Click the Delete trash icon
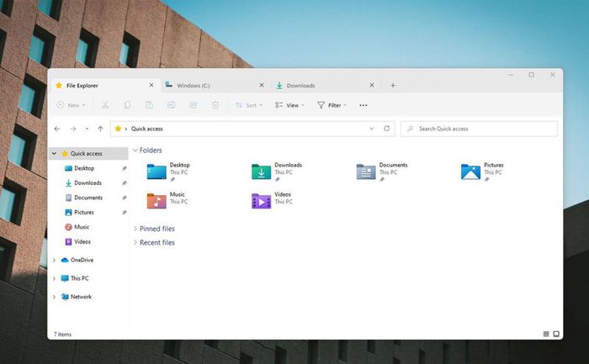Image resolution: width=589 pixels, height=364 pixels. tap(215, 105)
